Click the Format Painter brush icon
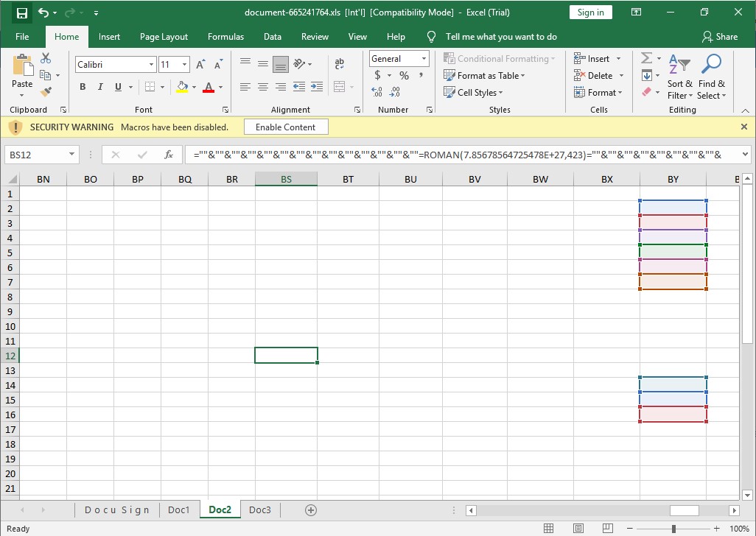Screen dimensions: 756x536 coord(46,92)
